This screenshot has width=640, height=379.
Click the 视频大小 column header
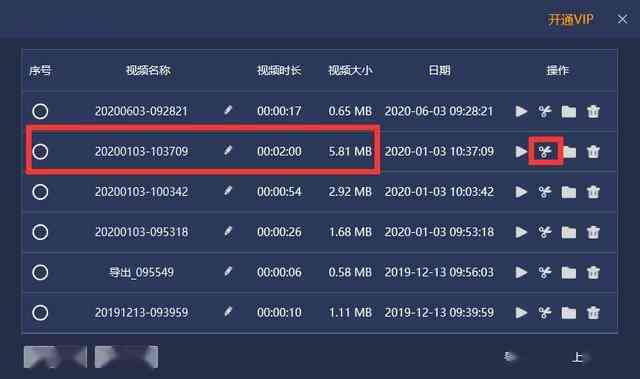(x=350, y=71)
